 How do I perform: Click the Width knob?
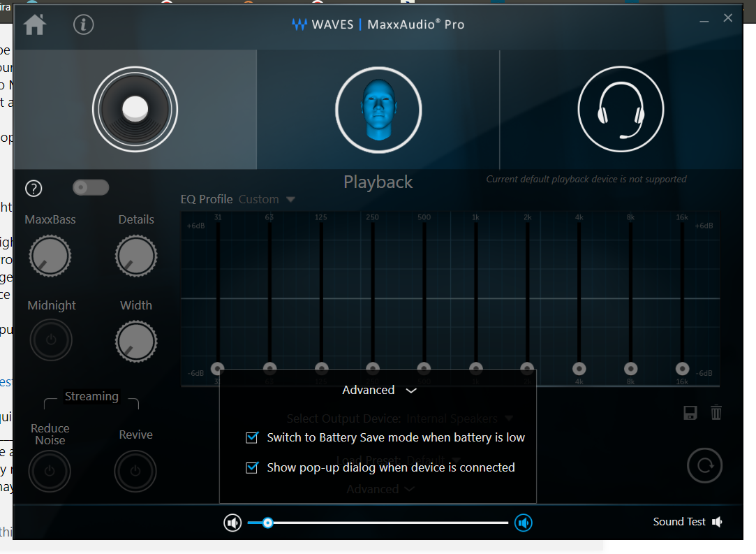(x=136, y=342)
